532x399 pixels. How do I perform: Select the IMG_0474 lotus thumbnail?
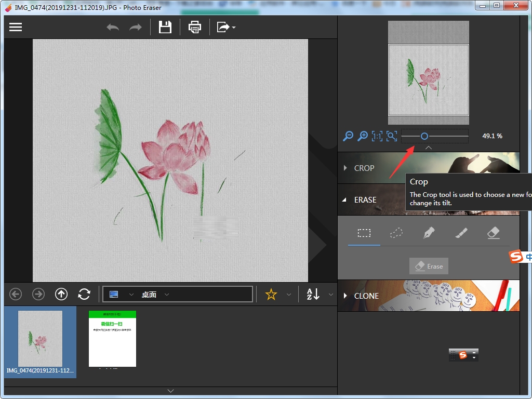41,339
